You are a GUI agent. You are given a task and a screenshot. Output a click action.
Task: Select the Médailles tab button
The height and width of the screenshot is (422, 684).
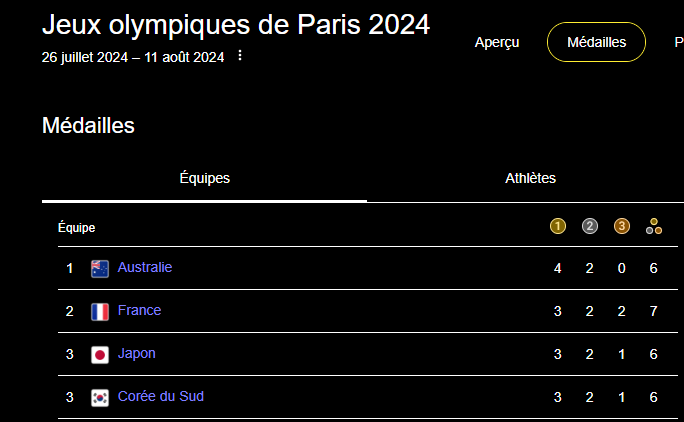(596, 42)
